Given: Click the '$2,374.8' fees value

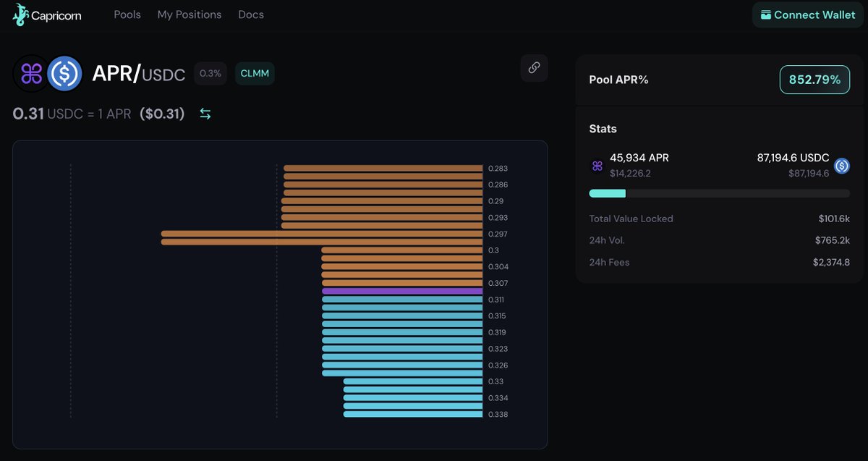Looking at the screenshot, I should [x=831, y=262].
